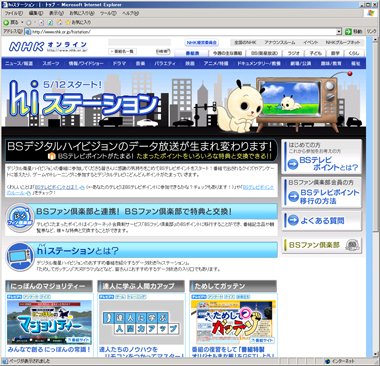This screenshot has width=380, height=366.
Task: Open the 編集 menu
Action: [x=36, y=13]
